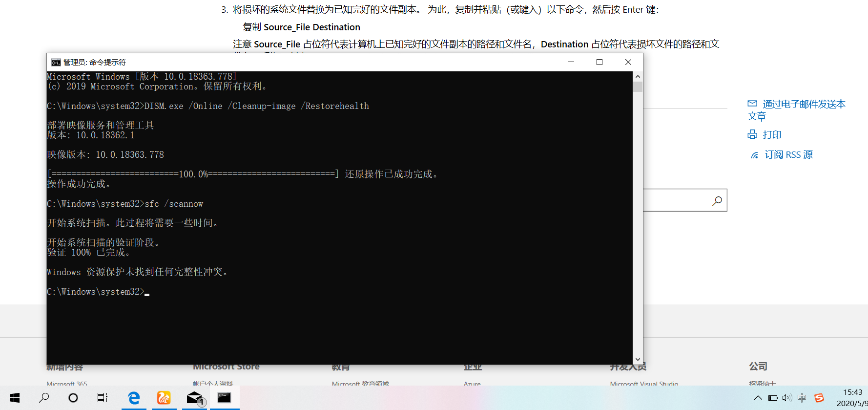Click console scrollbar up arrow
This screenshot has height=410, width=868.
[x=638, y=77]
